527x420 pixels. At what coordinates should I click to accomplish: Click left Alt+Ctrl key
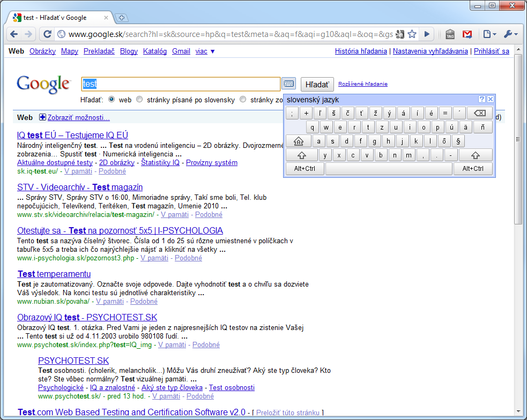(x=305, y=169)
